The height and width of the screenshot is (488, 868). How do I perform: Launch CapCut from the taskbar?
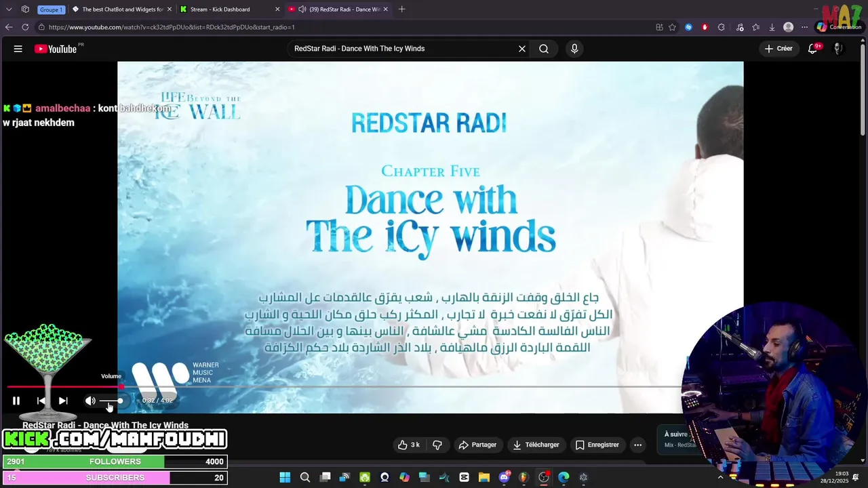click(464, 477)
